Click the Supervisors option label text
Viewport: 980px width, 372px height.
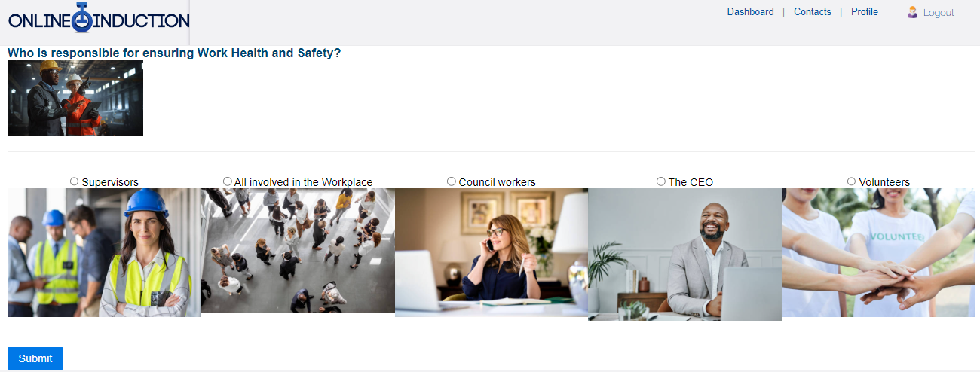click(110, 182)
